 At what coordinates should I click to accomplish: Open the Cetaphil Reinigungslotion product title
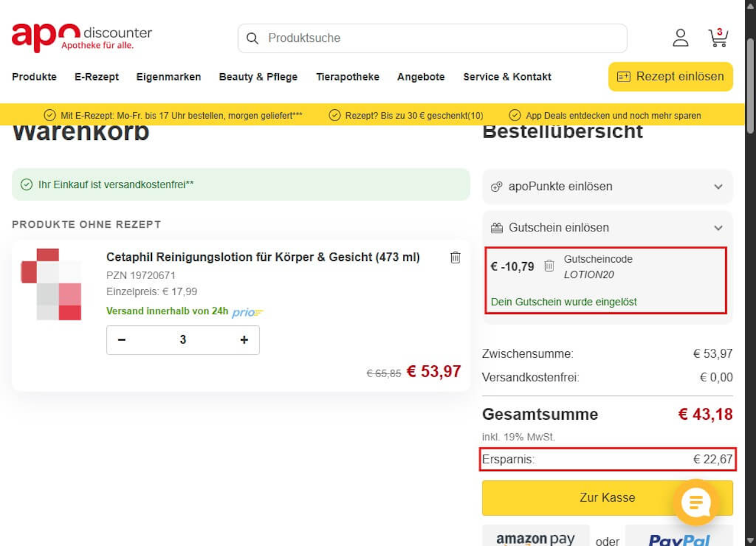(263, 257)
